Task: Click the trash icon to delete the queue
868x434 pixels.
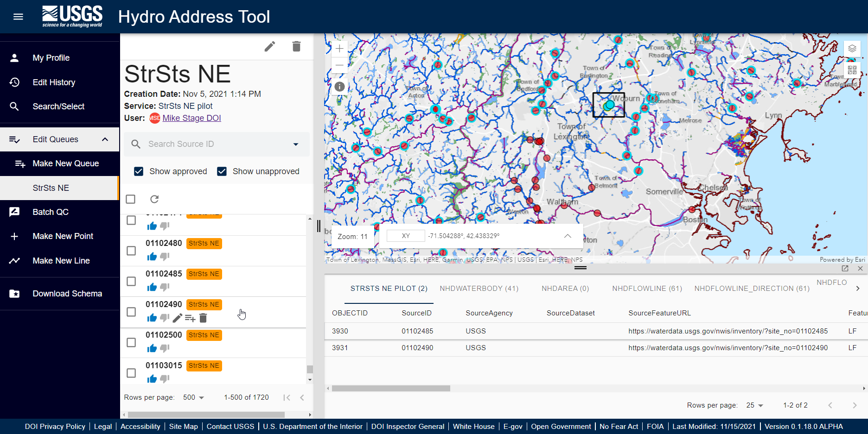Action: 297,46
